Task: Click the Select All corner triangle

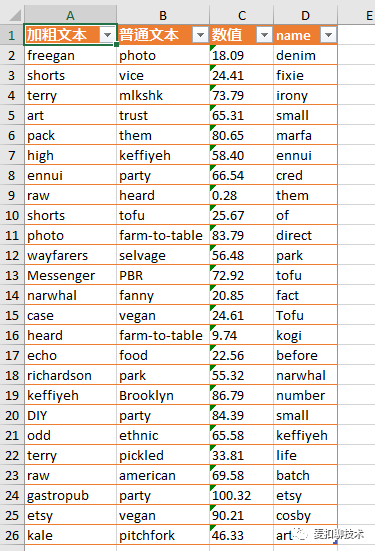Action: tap(15, 15)
